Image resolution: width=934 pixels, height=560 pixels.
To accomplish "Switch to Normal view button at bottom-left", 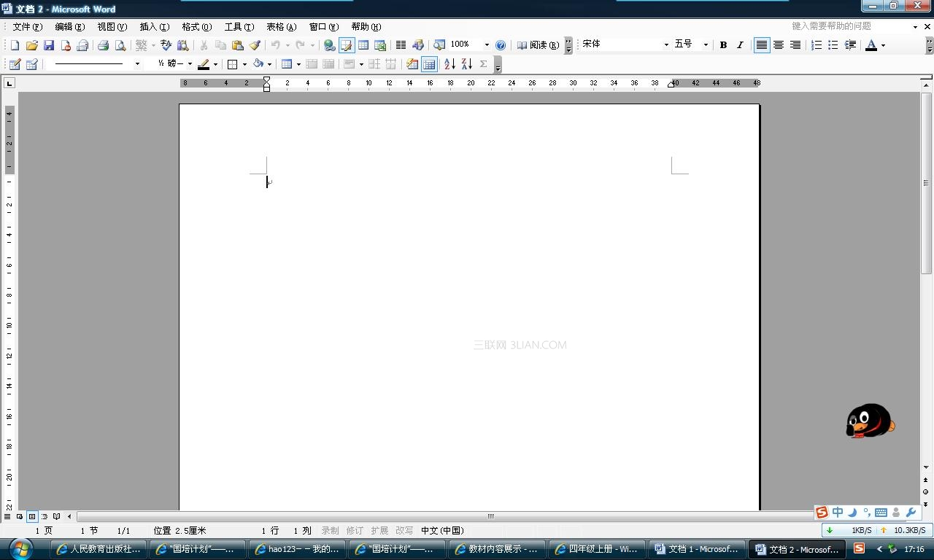I will (7, 516).
